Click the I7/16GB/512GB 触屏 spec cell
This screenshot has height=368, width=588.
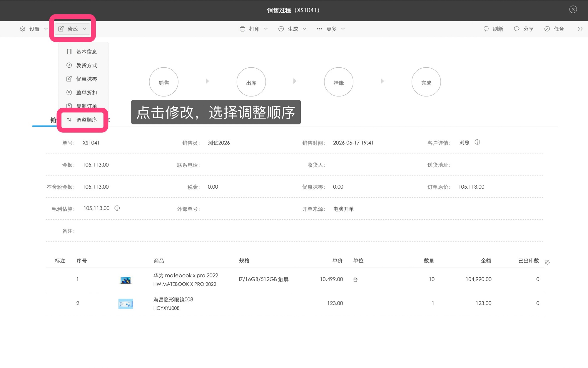[263, 279]
